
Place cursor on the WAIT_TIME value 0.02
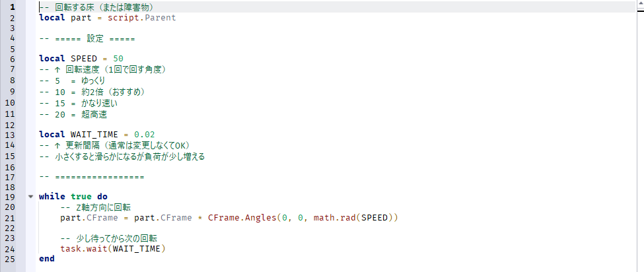[x=144, y=135]
